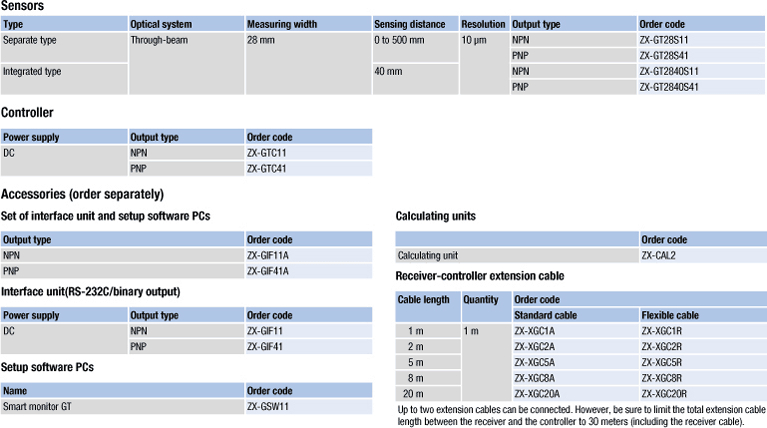This screenshot has width=767, height=428.
Task: Click setup software order code ZX-GSW11
Action: (x=268, y=406)
